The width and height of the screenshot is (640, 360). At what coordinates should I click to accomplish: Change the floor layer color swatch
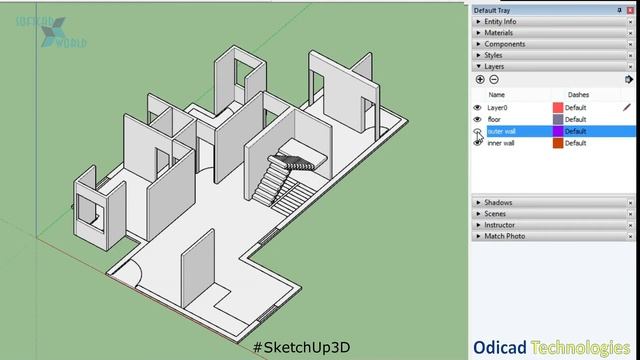[558, 119]
